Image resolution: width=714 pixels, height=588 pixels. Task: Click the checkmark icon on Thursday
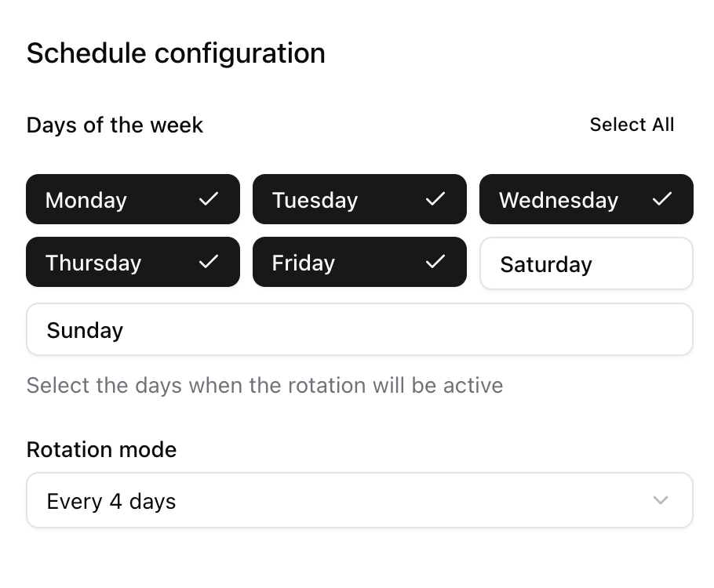(x=209, y=262)
